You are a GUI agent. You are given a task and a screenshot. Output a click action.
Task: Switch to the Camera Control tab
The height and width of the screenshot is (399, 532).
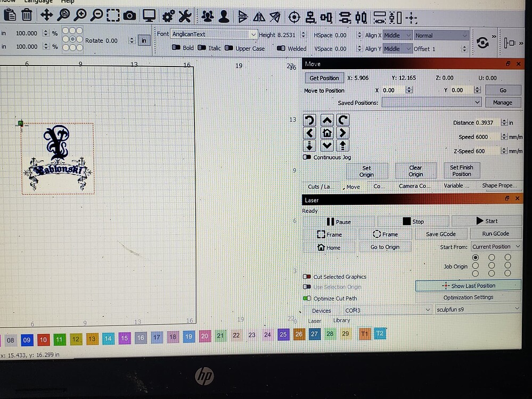pyautogui.click(x=415, y=186)
